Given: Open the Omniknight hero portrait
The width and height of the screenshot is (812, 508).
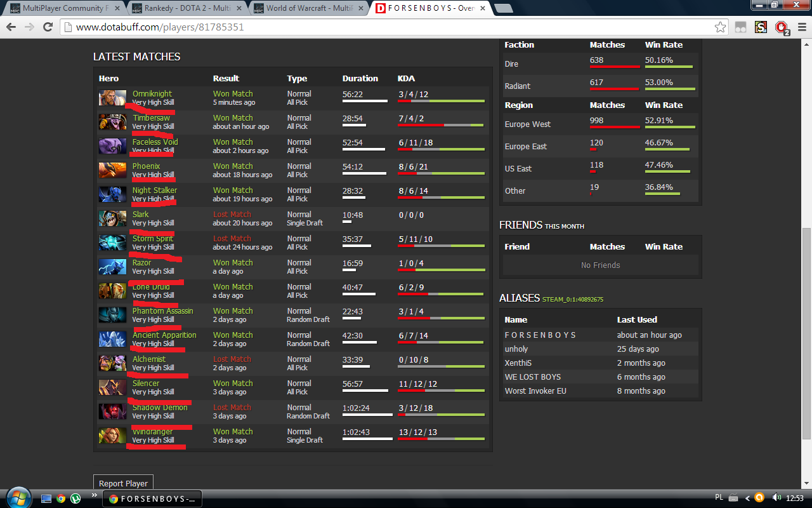Looking at the screenshot, I should 112,98.
